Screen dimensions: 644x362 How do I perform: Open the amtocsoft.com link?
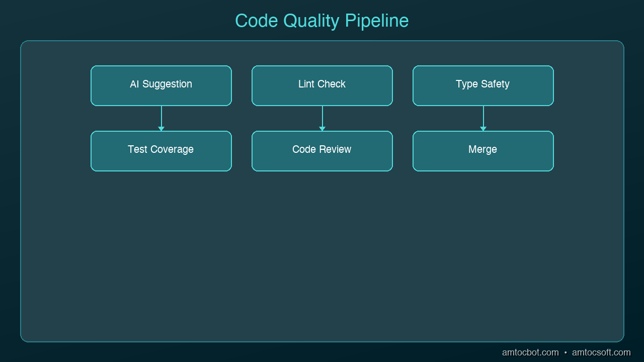601,352
